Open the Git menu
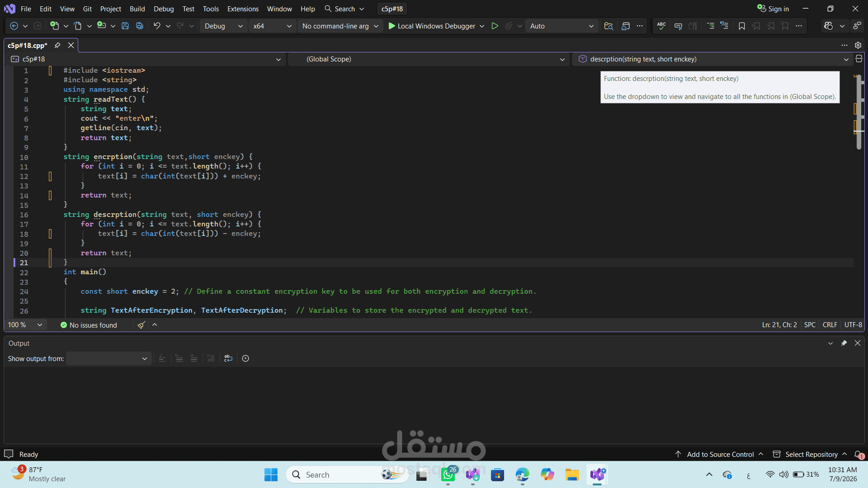 coord(87,9)
